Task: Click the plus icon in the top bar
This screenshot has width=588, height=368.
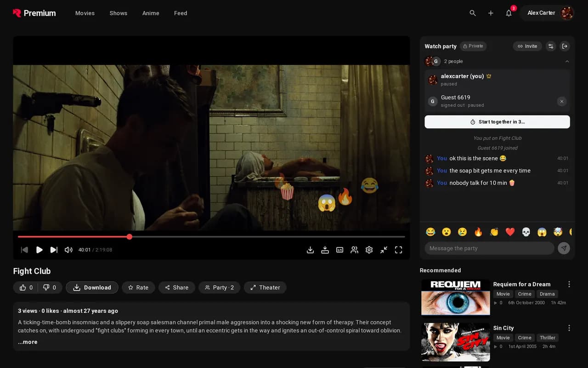Action: coord(491,13)
